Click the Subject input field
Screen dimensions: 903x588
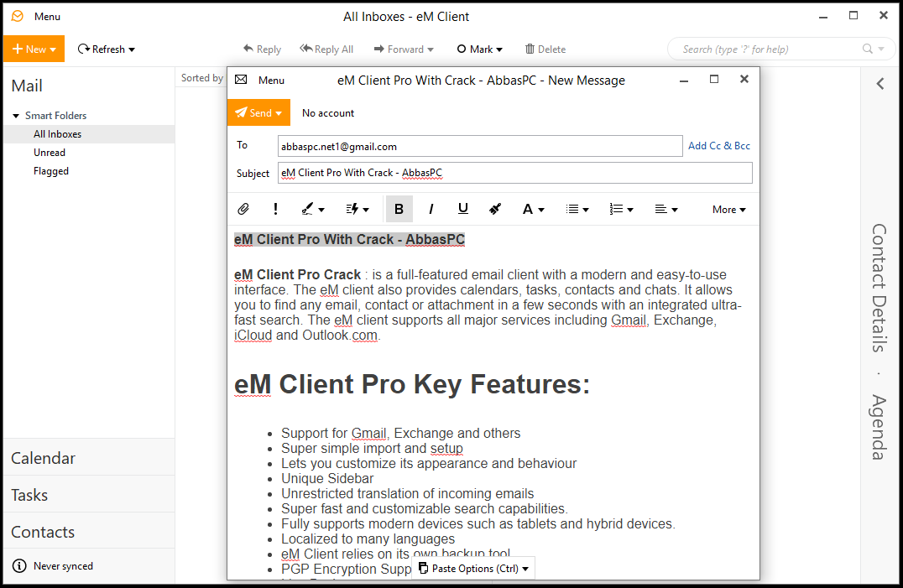[x=514, y=173]
